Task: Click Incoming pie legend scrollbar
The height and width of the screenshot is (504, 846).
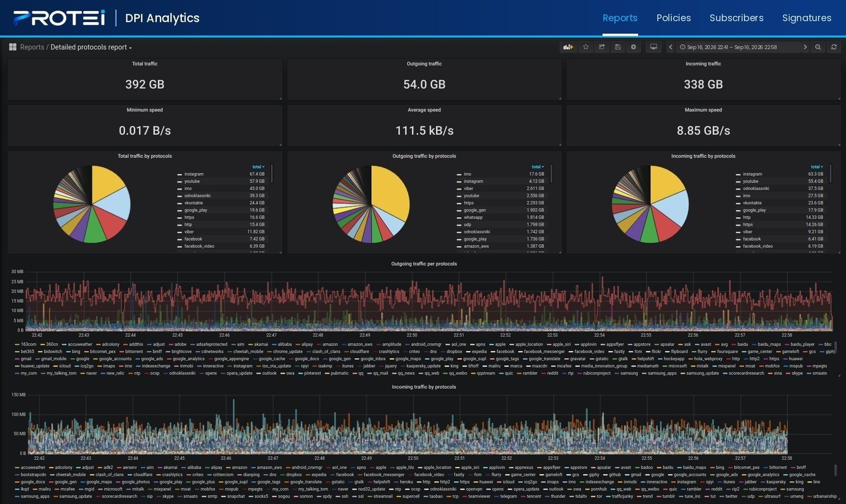Action: click(x=830, y=173)
